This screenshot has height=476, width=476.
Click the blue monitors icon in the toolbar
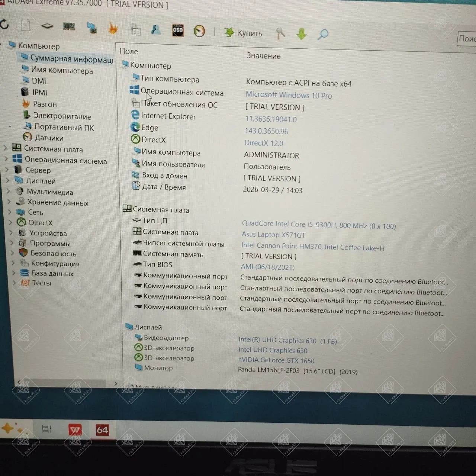tap(91, 27)
